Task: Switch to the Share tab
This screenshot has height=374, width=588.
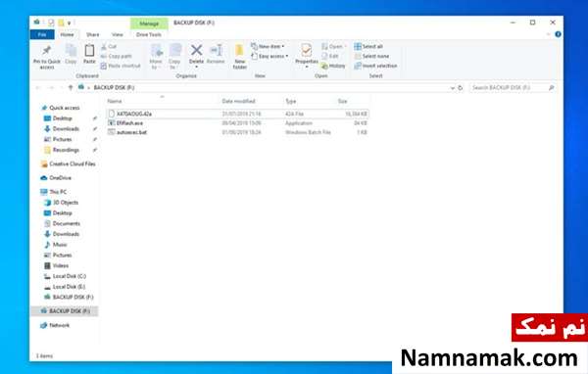Action: tap(93, 34)
